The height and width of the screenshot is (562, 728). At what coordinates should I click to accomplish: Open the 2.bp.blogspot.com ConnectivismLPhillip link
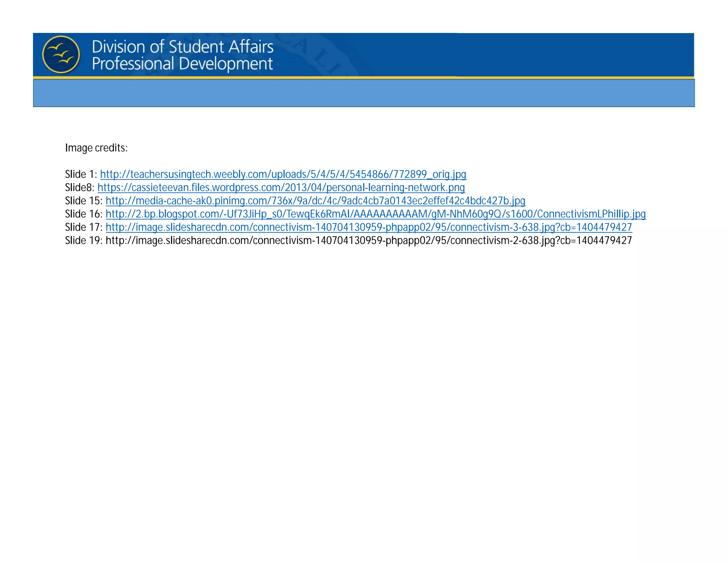375,214
